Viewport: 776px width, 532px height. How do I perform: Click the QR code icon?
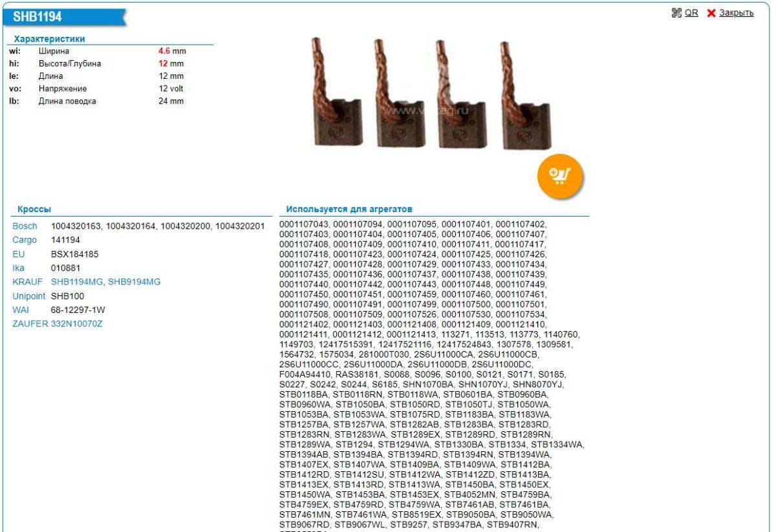click(678, 14)
